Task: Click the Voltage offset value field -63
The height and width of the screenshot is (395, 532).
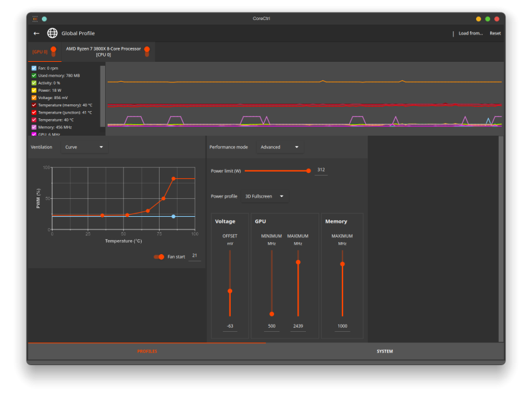Action: tap(230, 327)
